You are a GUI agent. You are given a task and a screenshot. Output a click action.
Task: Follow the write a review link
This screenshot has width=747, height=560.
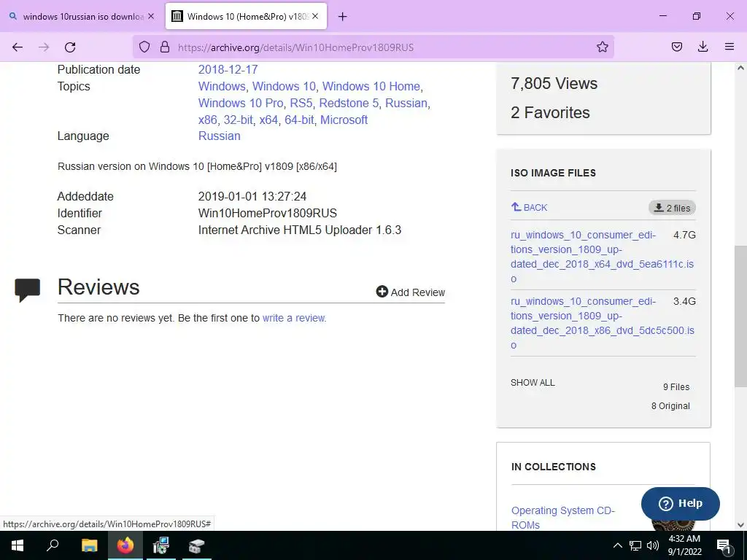(x=293, y=318)
